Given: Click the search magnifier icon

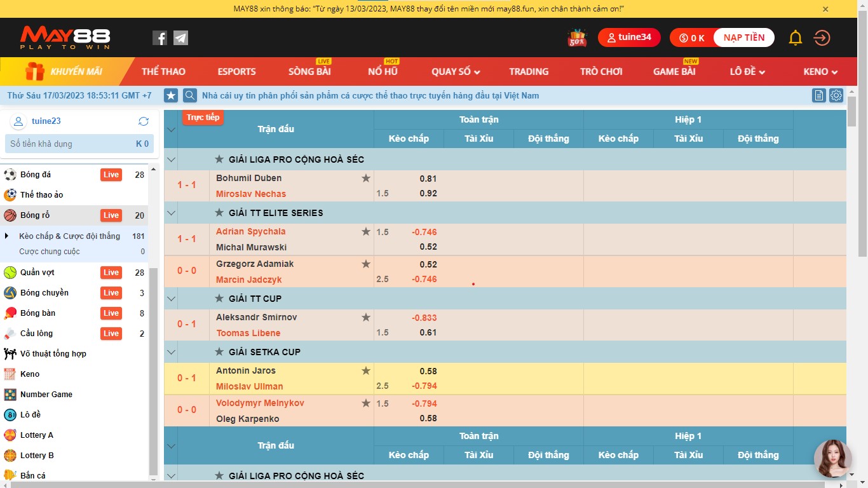Looking at the screenshot, I should coord(189,95).
